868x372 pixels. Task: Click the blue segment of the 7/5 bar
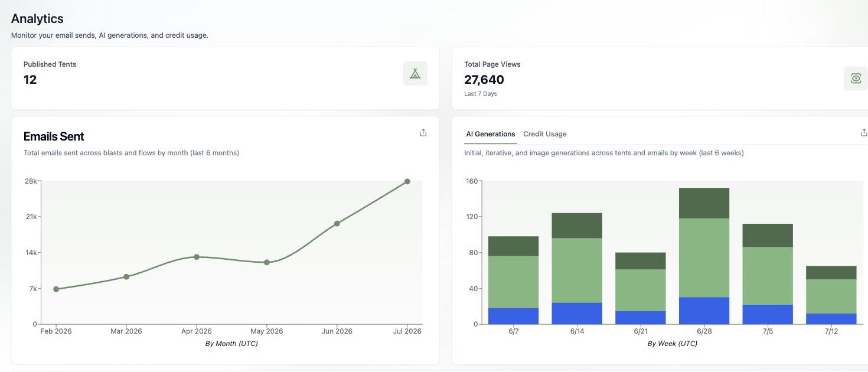point(768,314)
